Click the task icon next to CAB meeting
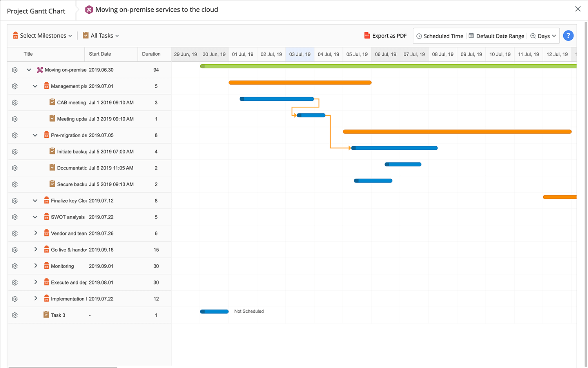588x368 pixels. (52, 102)
